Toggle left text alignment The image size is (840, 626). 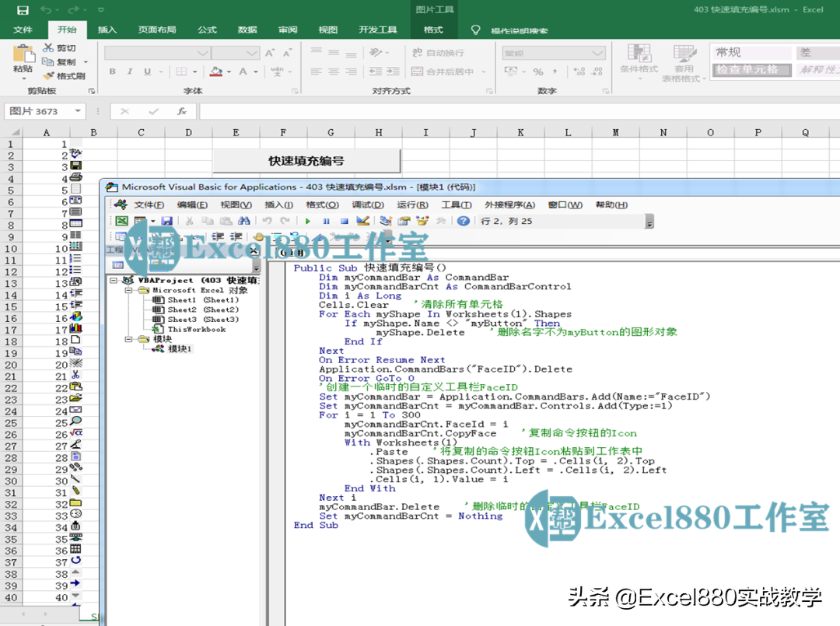click(316, 72)
